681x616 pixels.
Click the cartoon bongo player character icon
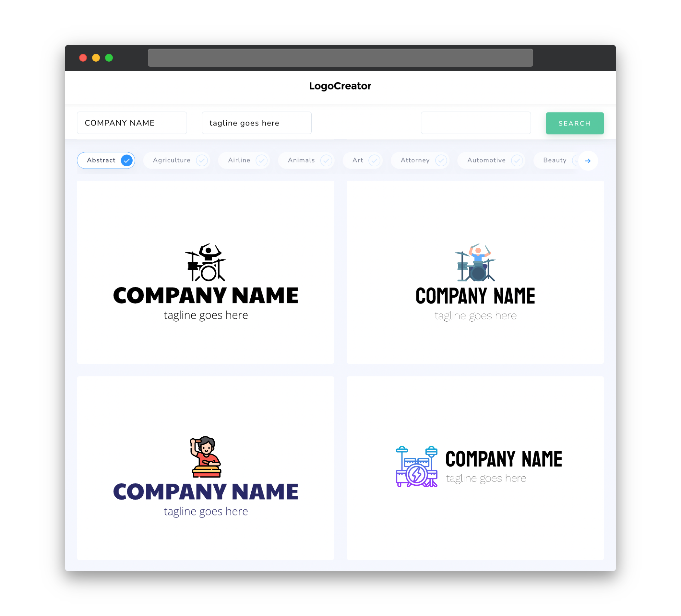click(x=206, y=452)
